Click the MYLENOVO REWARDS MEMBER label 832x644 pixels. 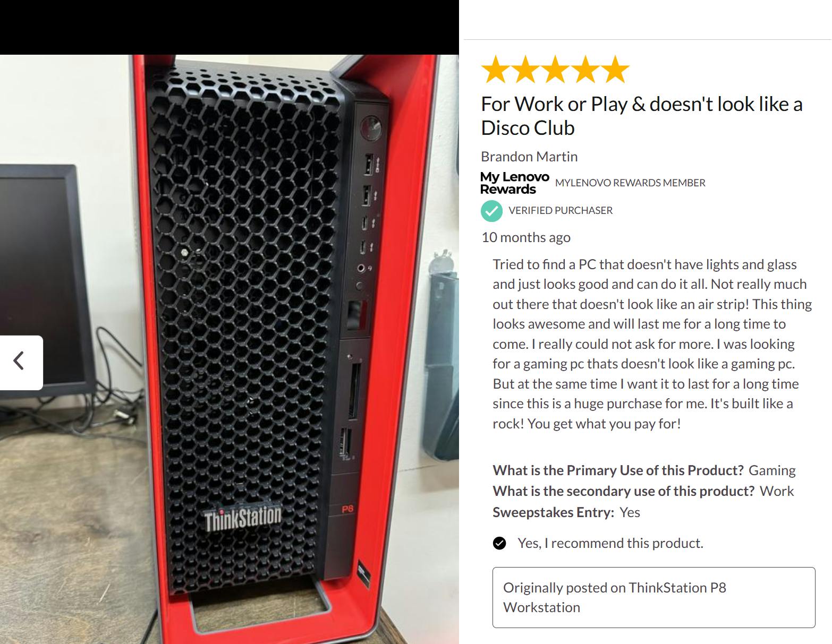[x=630, y=183]
